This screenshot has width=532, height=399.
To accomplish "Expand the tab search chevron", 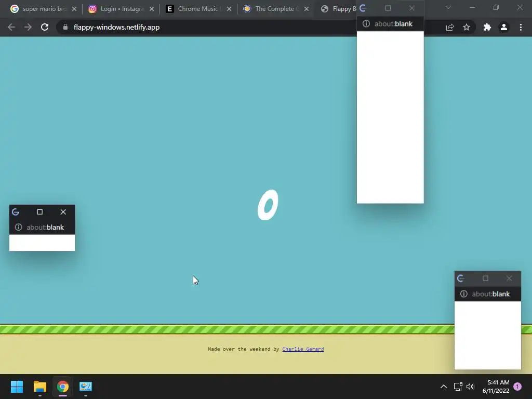I will point(448,7).
